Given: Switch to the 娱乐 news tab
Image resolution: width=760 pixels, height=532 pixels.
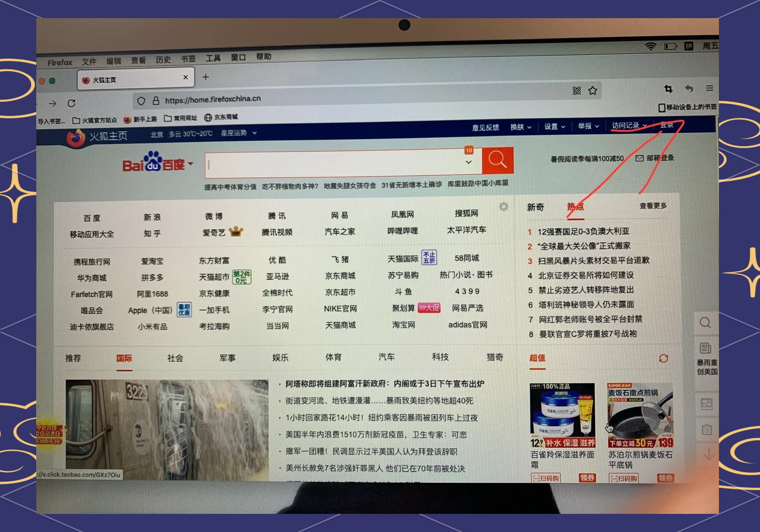Looking at the screenshot, I should (281, 357).
